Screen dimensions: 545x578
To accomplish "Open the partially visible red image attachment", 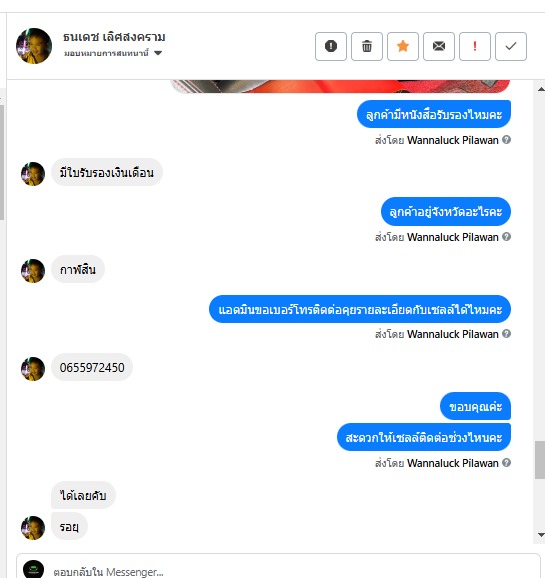I will pyautogui.click(x=340, y=86).
